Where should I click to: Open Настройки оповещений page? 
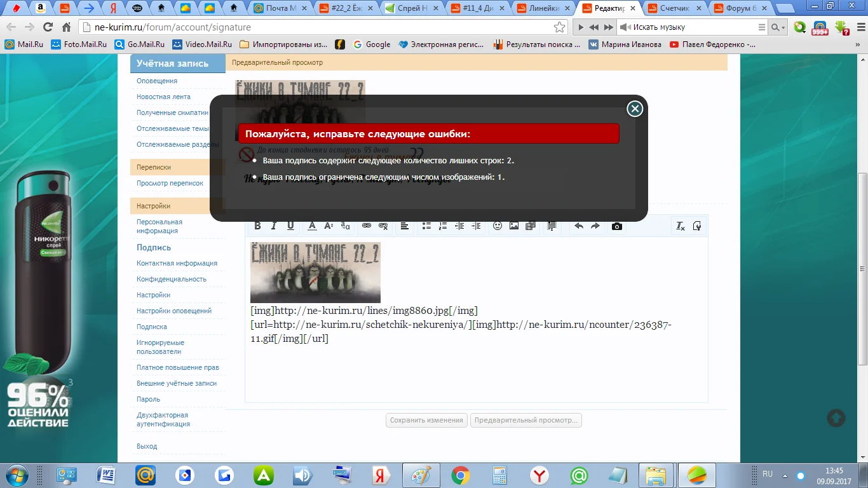tap(174, 311)
